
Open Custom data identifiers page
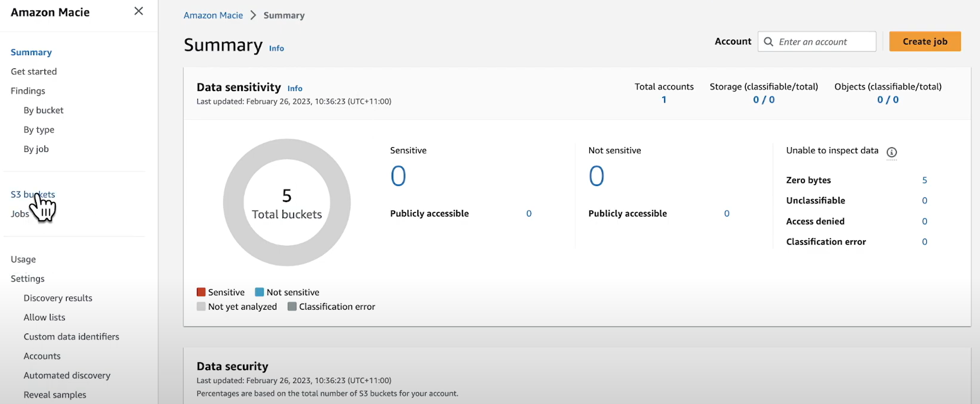(x=71, y=337)
